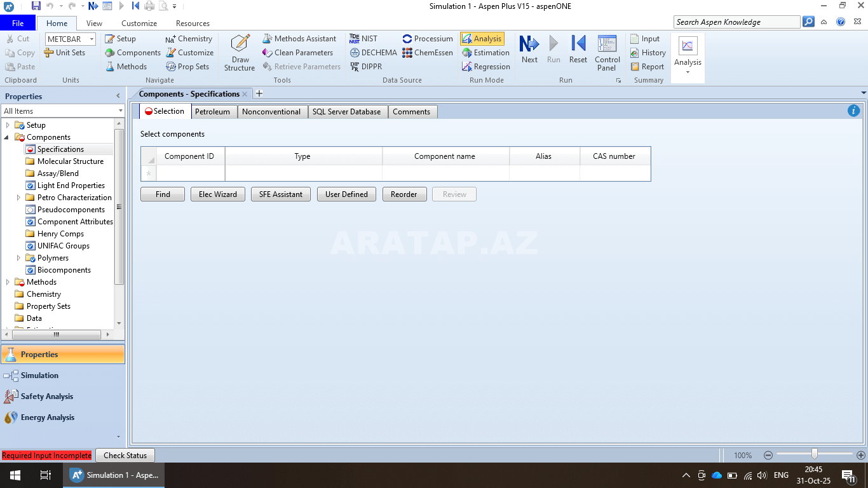Open the METCBAR unit set dropdown
Image resolution: width=868 pixels, height=488 pixels.
(x=92, y=39)
